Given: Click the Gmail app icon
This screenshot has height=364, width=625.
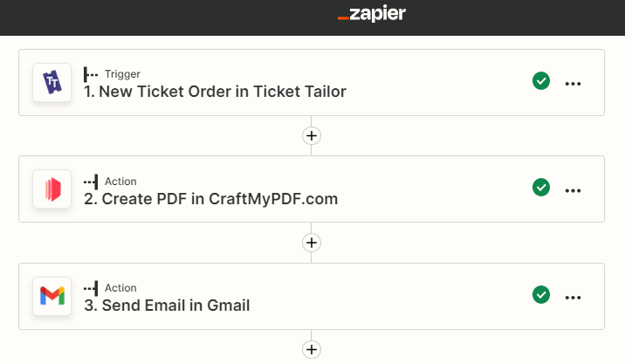Looking at the screenshot, I should [x=52, y=296].
